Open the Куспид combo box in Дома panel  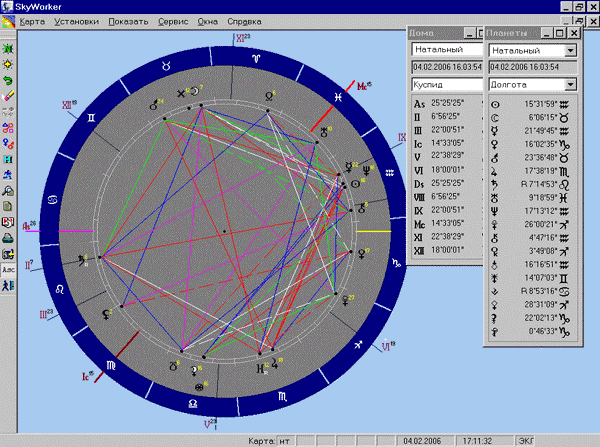point(444,85)
